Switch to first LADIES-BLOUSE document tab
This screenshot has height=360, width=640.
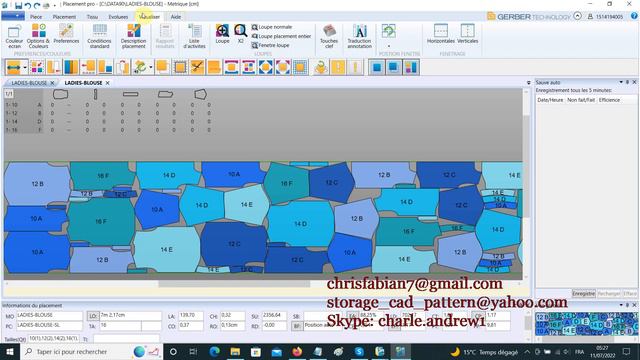(29, 83)
